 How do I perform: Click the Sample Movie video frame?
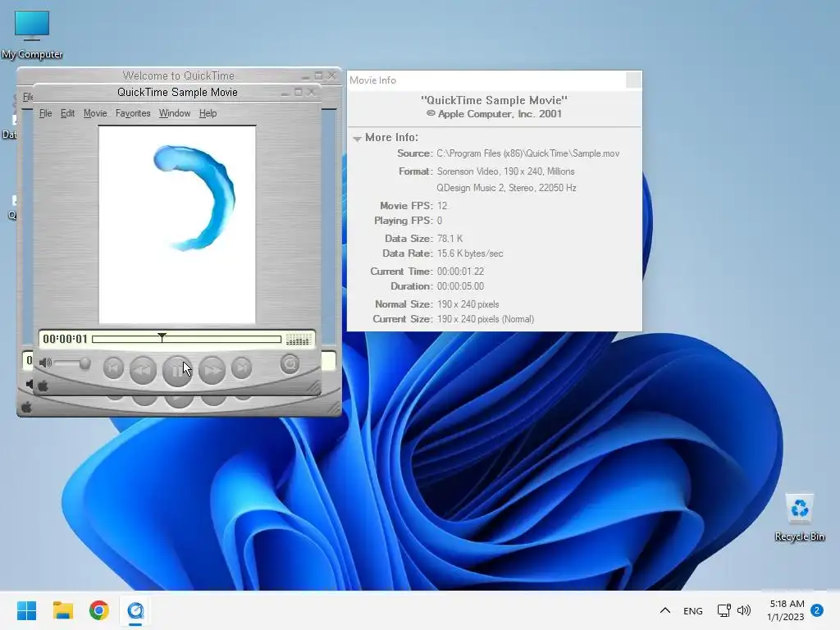(x=177, y=225)
